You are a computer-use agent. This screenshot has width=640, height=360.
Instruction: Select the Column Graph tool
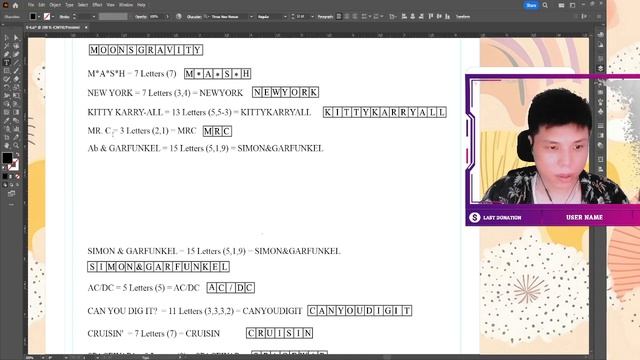16,129
